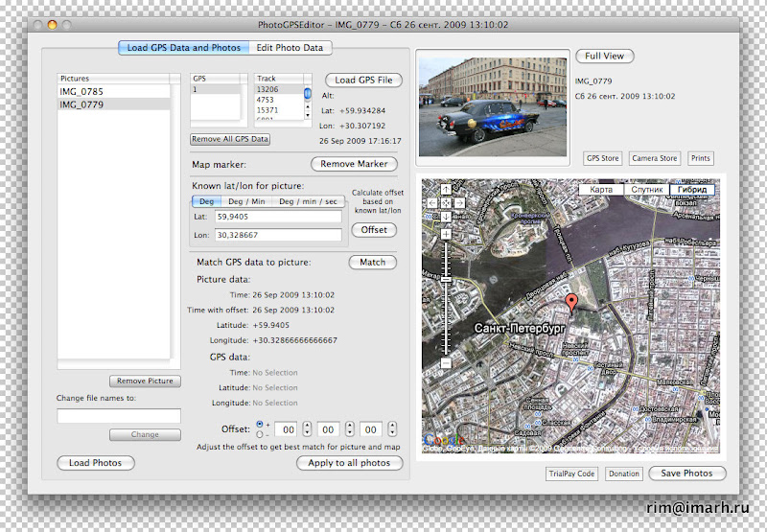This screenshot has height=532, width=767.
Task: Click the first offset field stepper
Action: coord(309,429)
